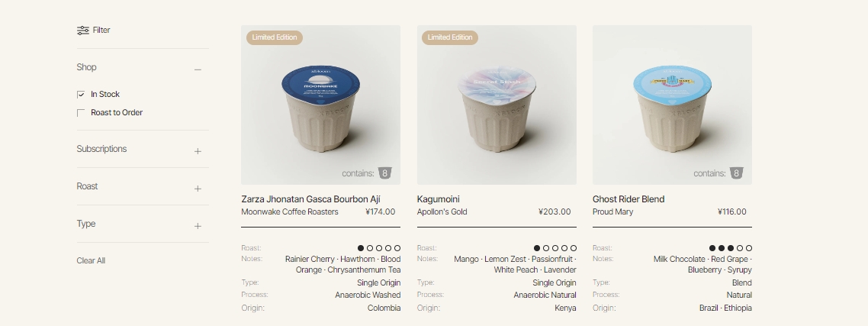This screenshot has width=868, height=326.
Task: Collapse the Shop filter section
Action: (198, 69)
